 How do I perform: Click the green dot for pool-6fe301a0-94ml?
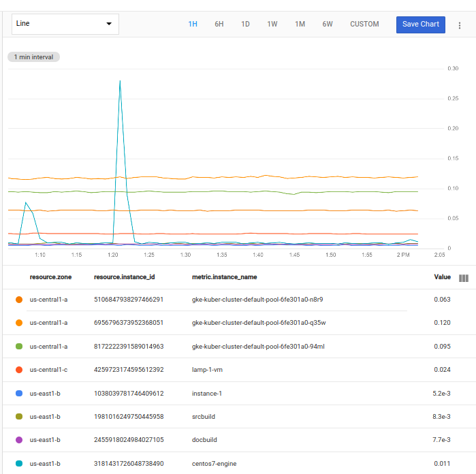[18, 346]
